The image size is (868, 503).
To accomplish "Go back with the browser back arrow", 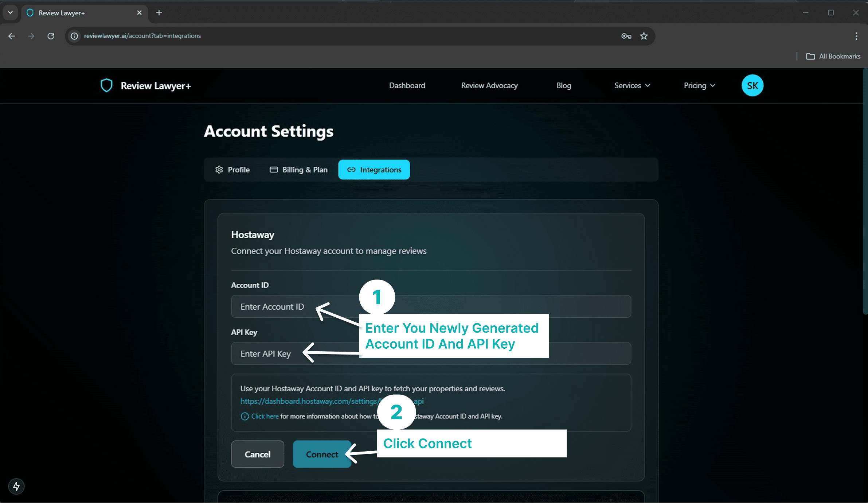I will [11, 36].
